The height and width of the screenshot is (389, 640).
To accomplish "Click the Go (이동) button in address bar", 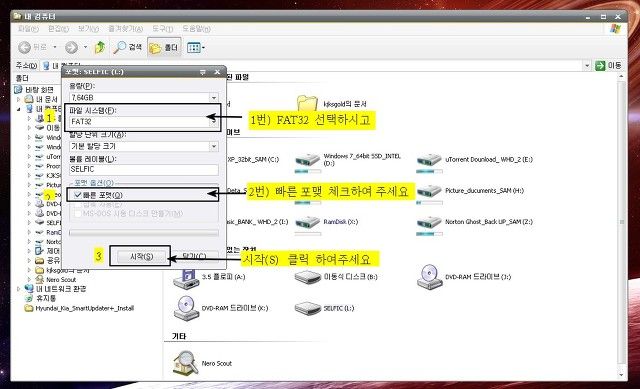I will click(x=608, y=65).
